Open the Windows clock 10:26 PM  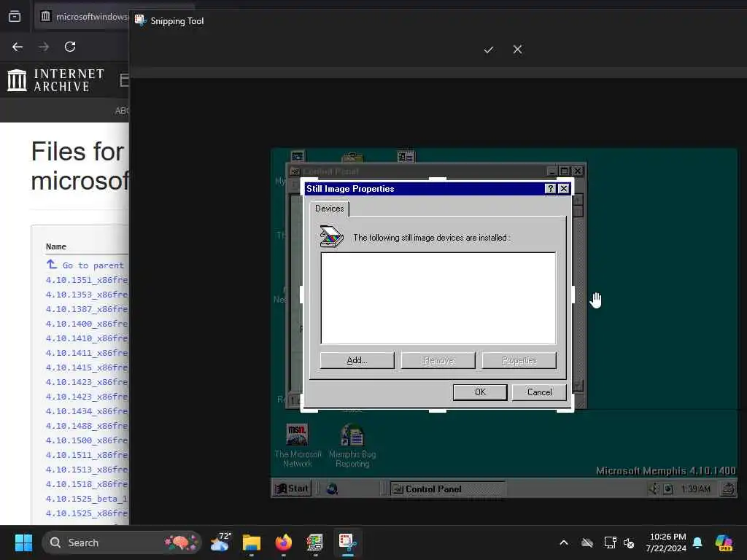click(666, 542)
